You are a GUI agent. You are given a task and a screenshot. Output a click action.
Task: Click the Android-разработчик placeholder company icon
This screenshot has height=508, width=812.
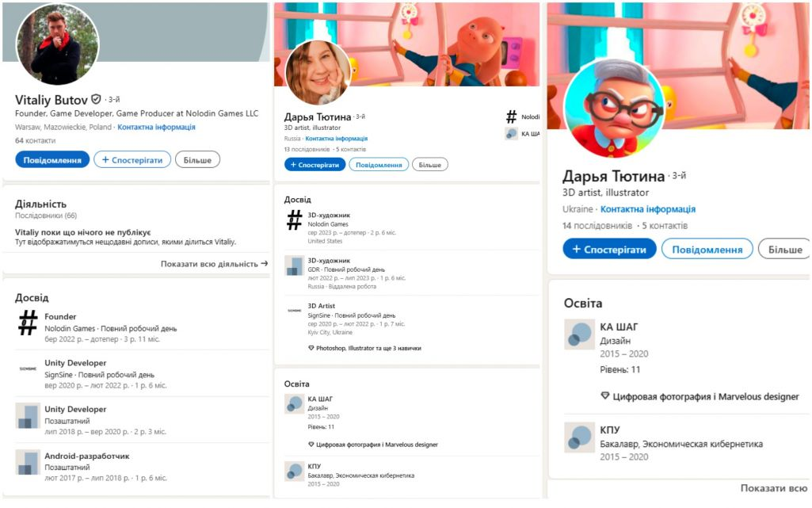28,462
